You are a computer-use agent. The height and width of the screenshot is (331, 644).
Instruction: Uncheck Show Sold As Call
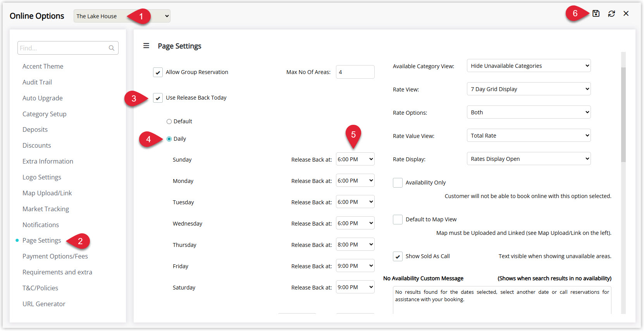(x=398, y=256)
